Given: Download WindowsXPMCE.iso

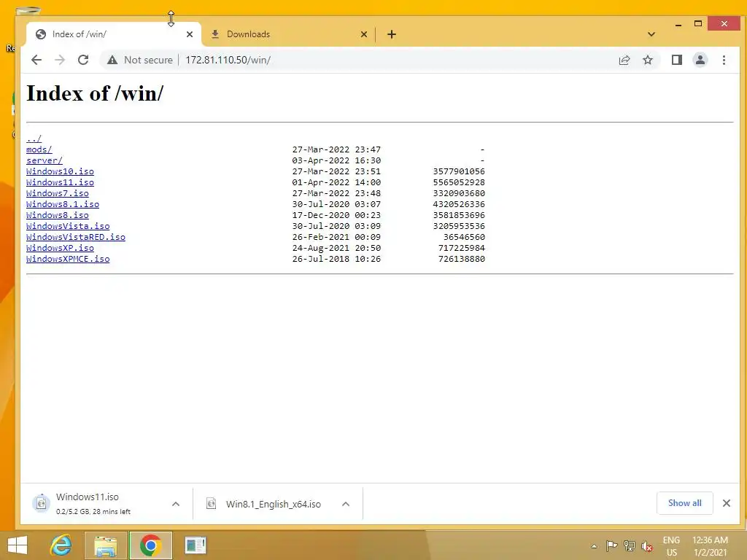Looking at the screenshot, I should (68, 259).
